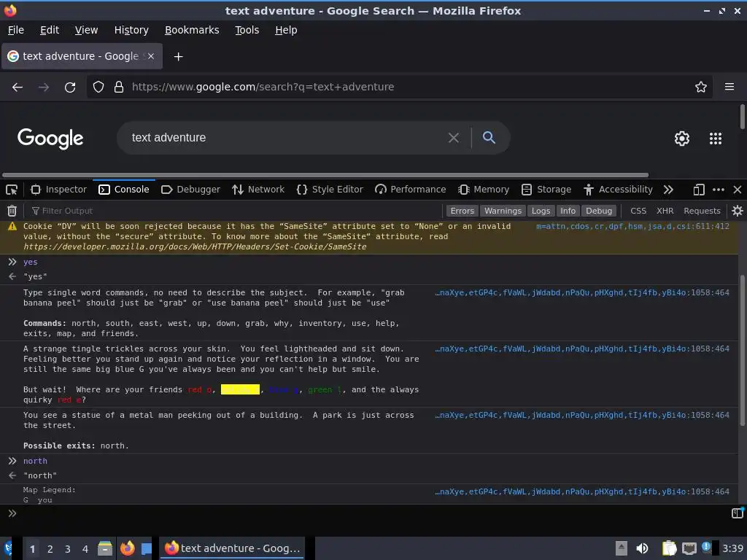The height and width of the screenshot is (560, 747).
Task: Open source link m=attn,cdos,cr,dpf :611:412
Action: [x=632, y=226]
